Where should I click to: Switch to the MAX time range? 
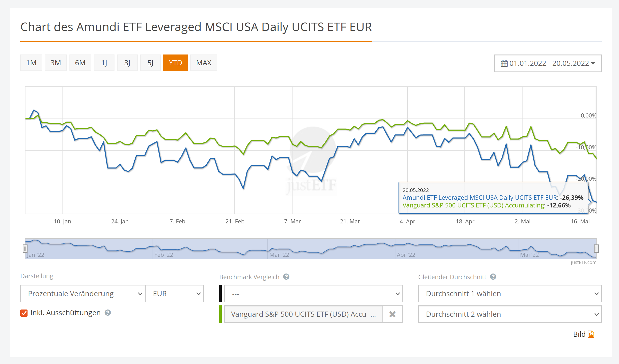click(x=204, y=63)
